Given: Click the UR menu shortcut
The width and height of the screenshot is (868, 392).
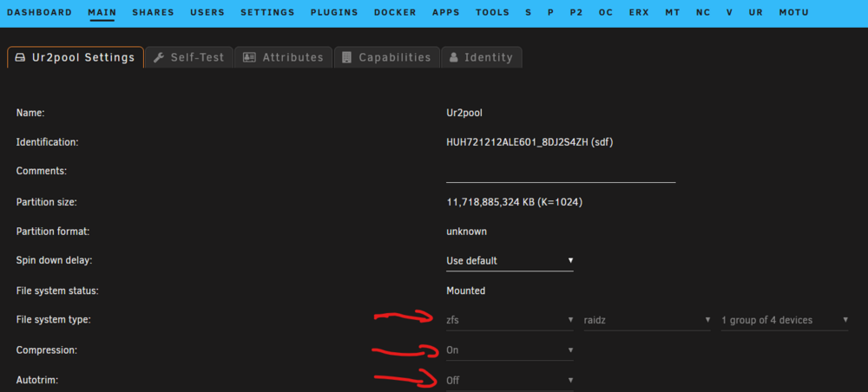Looking at the screenshot, I should click(x=756, y=12).
